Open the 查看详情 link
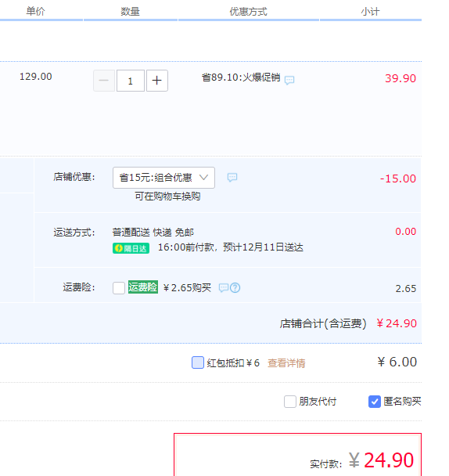This screenshot has width=449, height=476. (x=286, y=363)
